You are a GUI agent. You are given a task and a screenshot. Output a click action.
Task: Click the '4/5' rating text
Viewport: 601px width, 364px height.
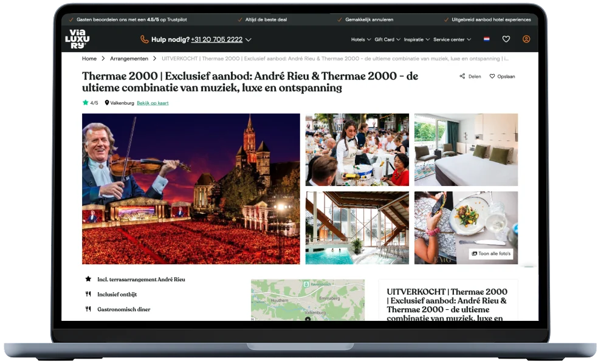94,103
